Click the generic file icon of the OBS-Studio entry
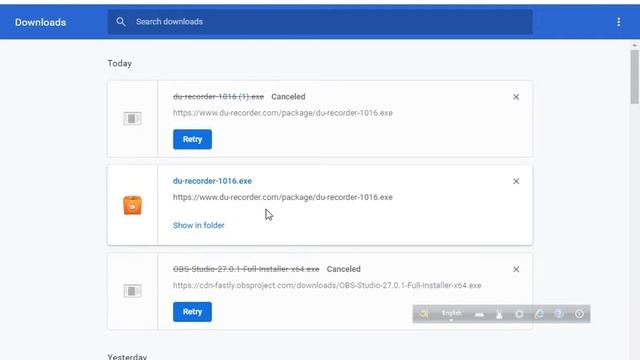 [133, 291]
